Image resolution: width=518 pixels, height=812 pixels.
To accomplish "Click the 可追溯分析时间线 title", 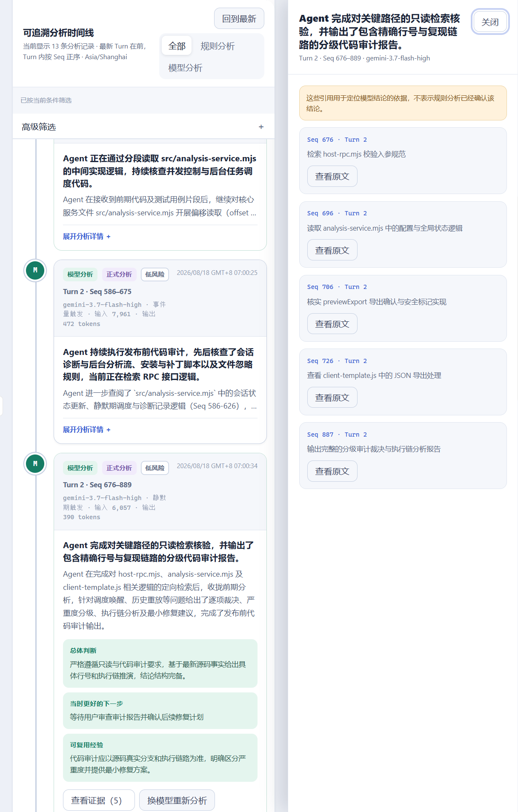I will coord(58,33).
